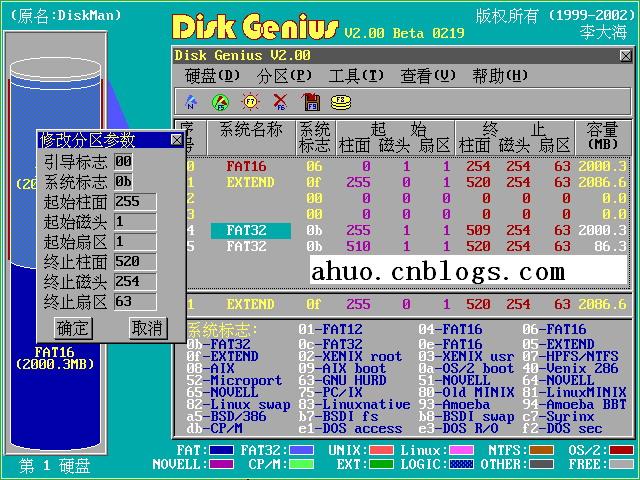The height and width of the screenshot is (480, 640).
Task: Click the Linux legend color swatch
Action: tap(461, 450)
